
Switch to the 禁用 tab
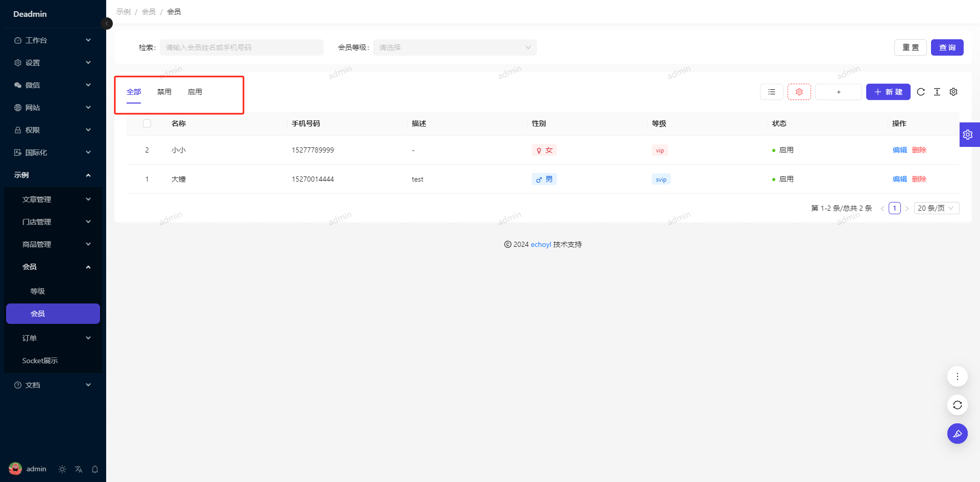[164, 92]
